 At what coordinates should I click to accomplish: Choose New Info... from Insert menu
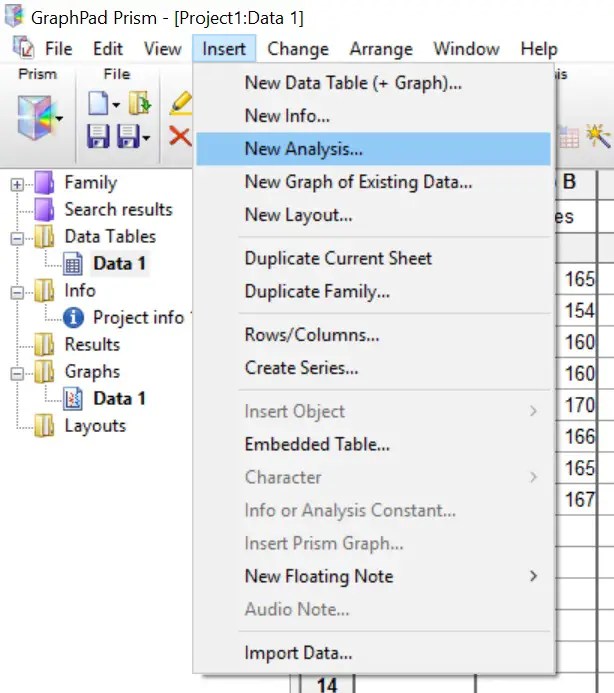pyautogui.click(x=374, y=116)
